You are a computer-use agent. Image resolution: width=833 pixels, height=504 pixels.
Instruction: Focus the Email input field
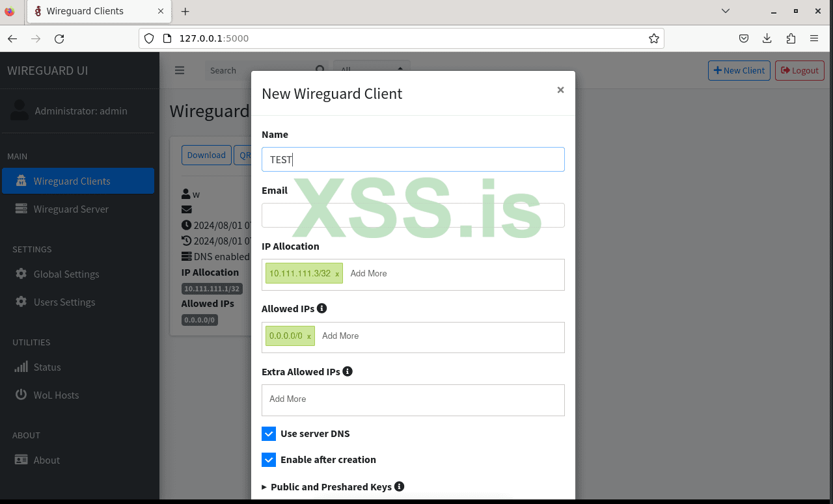pyautogui.click(x=413, y=215)
